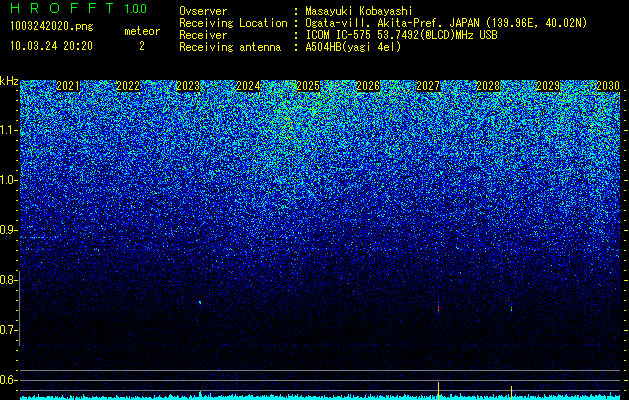
Task: Click the Ovserver field label
Action: click(203, 11)
